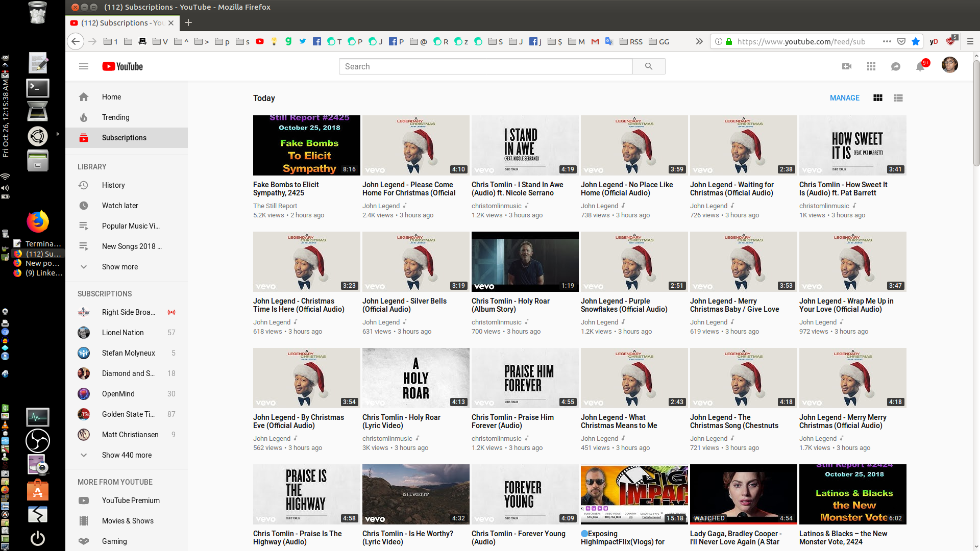The width and height of the screenshot is (980, 551).
Task: Open Matt Christiansen subscription channel
Action: click(127, 435)
